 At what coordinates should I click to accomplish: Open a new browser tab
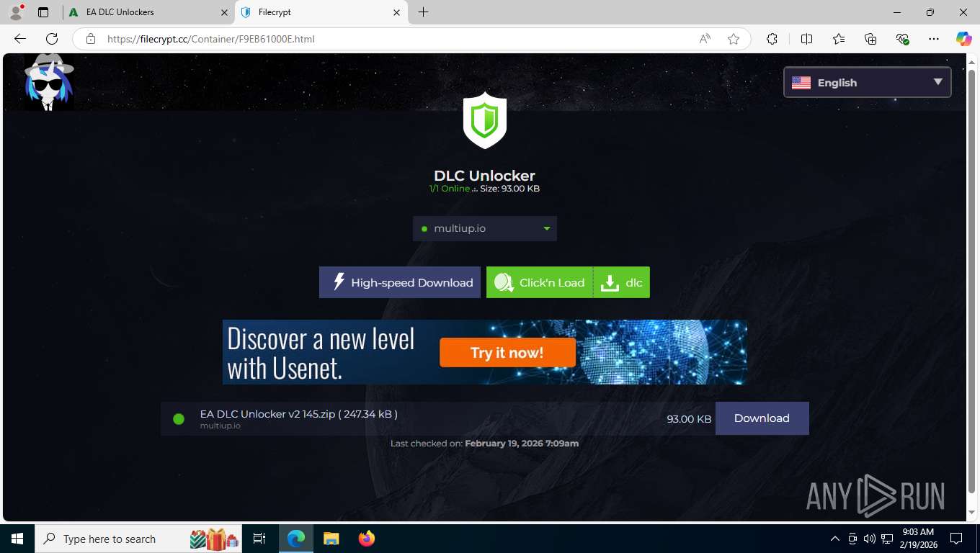pos(423,12)
